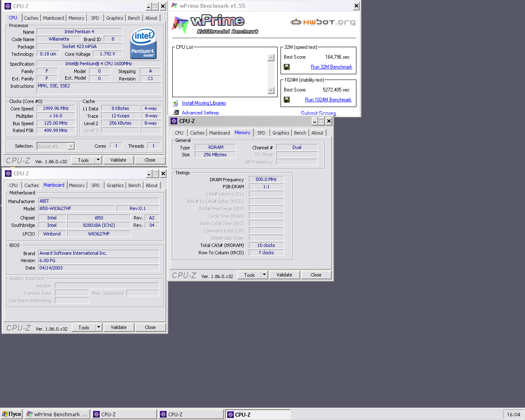Activate the third, pressed CPU-Z taskbar button
Viewport: 525px width, 420px height.
258,414
